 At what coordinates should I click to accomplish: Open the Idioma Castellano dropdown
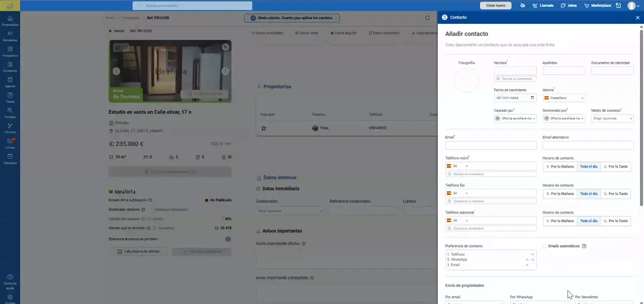[x=563, y=98]
